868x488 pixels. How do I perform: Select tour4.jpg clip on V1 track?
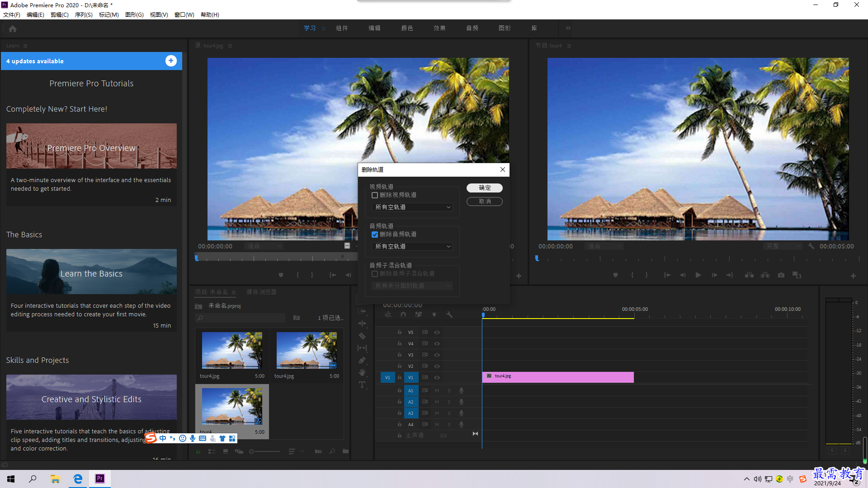pos(558,377)
